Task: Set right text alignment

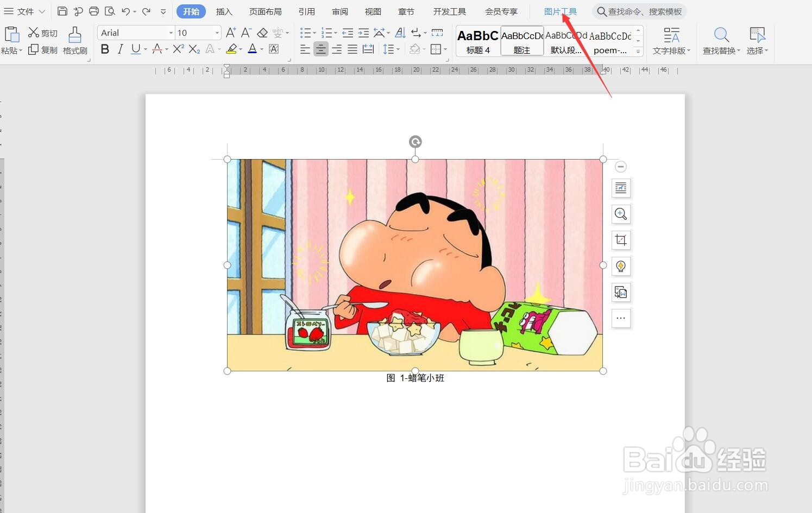Action: click(x=337, y=49)
